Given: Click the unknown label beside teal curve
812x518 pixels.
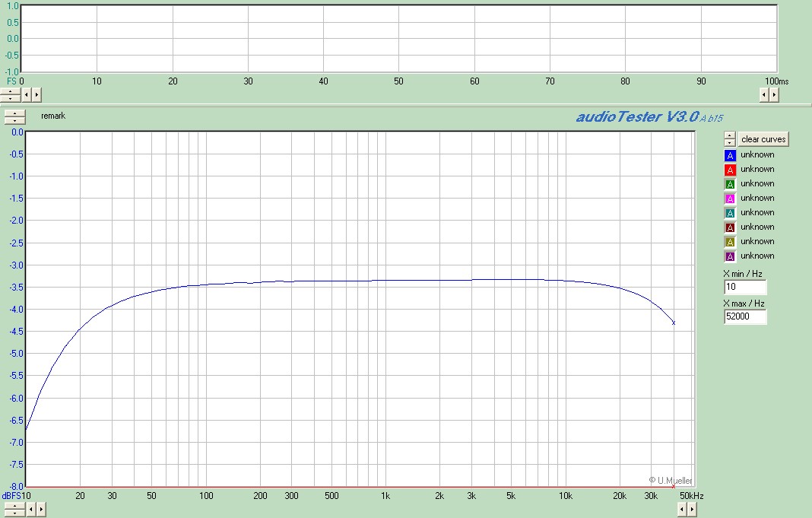Looking at the screenshot, I should pos(757,212).
